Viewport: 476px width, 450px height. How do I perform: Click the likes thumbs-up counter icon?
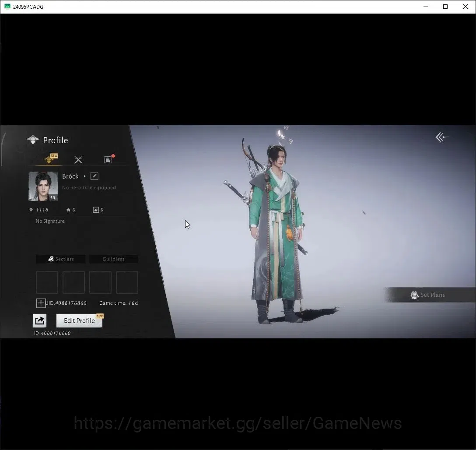tap(96, 210)
